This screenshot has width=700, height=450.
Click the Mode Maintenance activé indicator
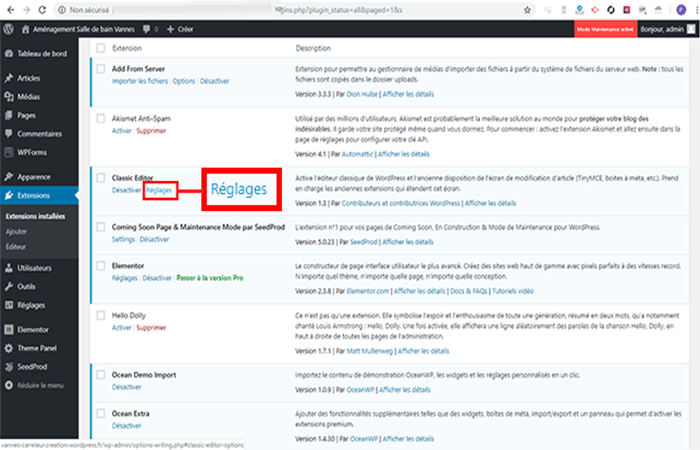(x=605, y=29)
